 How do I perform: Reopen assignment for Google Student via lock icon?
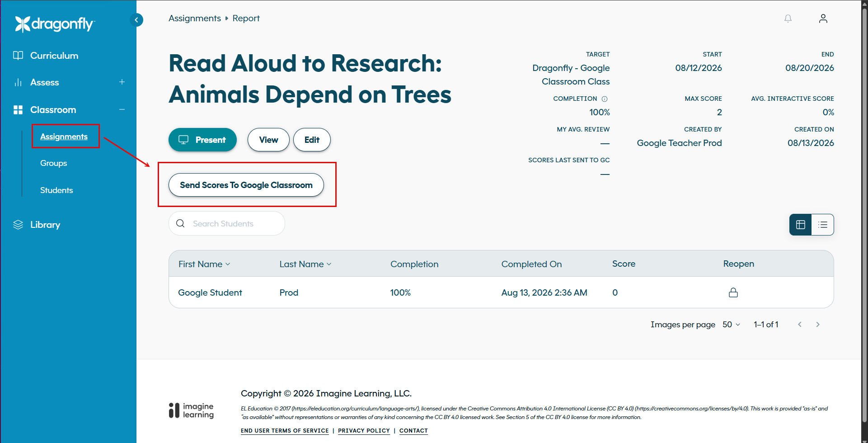733,292
